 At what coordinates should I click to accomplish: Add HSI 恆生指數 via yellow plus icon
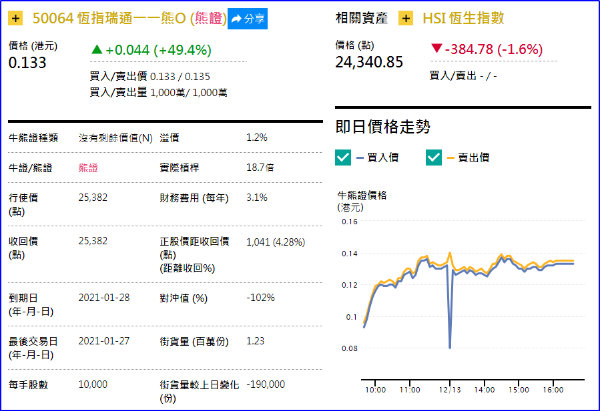[x=406, y=18]
